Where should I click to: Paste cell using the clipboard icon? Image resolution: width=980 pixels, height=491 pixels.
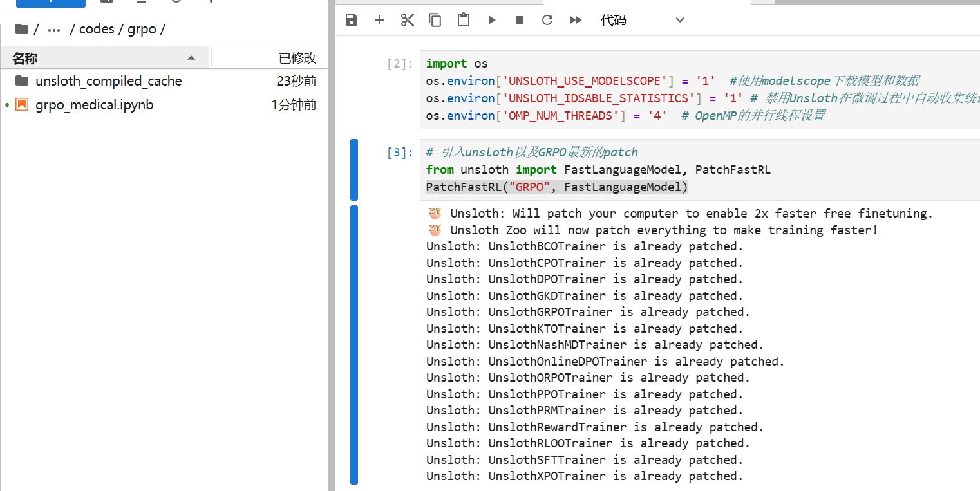(463, 20)
